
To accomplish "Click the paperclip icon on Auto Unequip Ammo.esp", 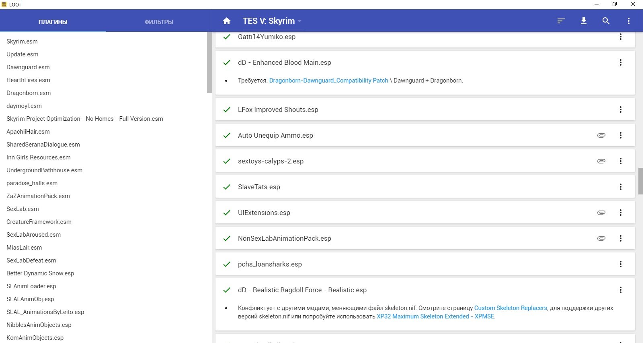I will click(601, 135).
